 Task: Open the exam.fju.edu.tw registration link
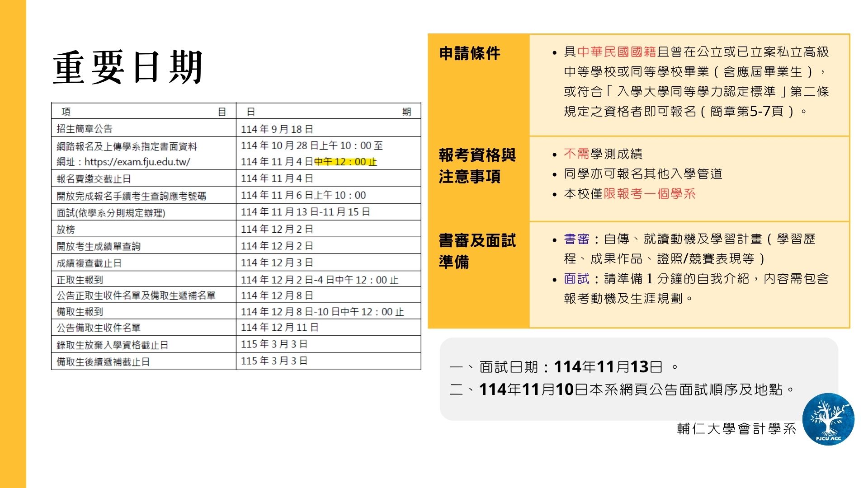(x=137, y=162)
